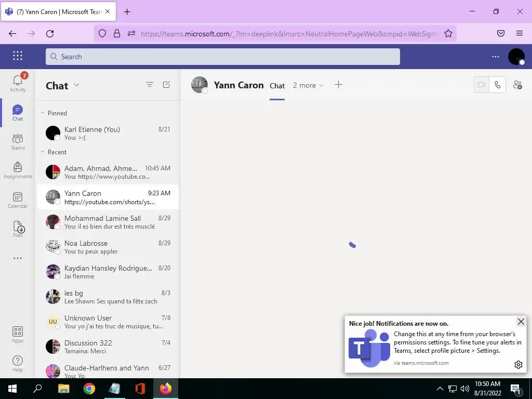
Task: Open Kaydian Hansley Rodrigue... chat
Action: (108, 272)
